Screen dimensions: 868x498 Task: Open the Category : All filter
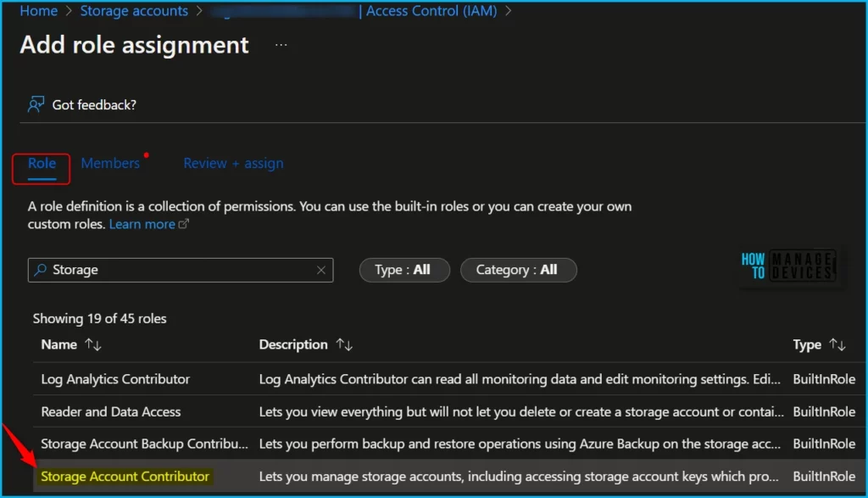point(518,270)
